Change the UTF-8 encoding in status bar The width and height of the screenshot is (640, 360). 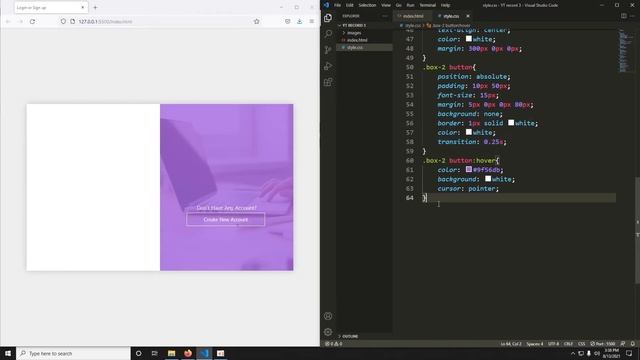(x=553, y=344)
